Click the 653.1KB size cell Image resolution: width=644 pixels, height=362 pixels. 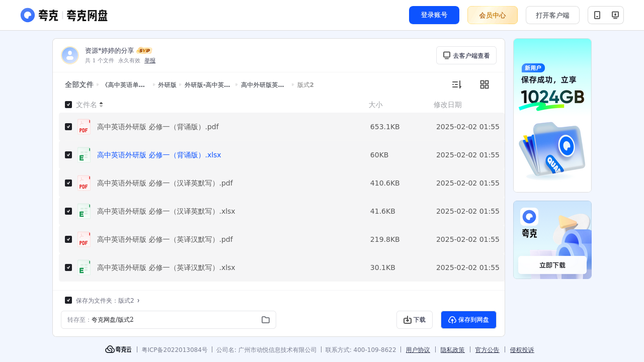pyautogui.click(x=385, y=127)
